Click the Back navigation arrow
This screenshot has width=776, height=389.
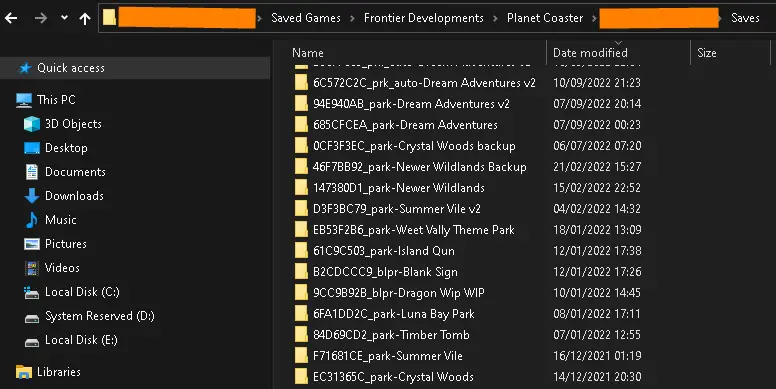[x=11, y=18]
